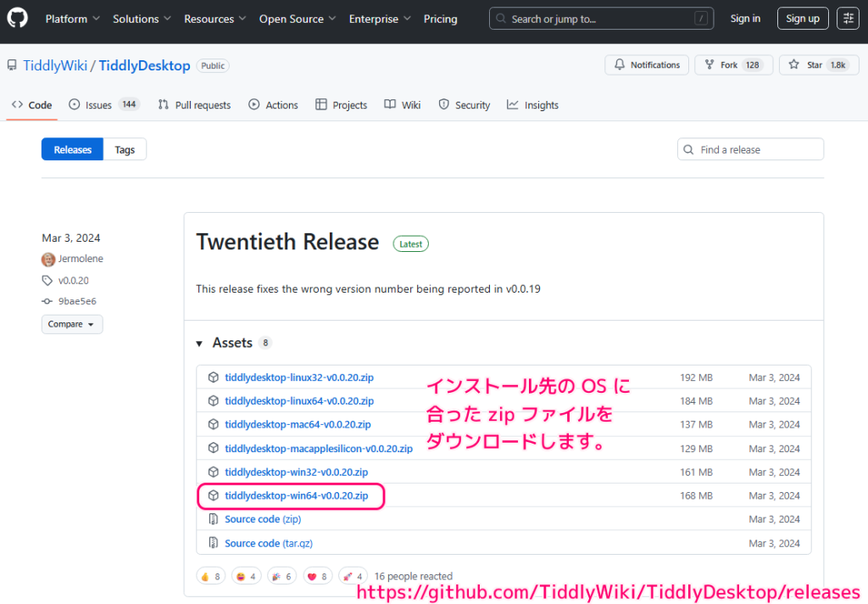
Task: Click the GitHub logo in the header
Action: pos(17,18)
